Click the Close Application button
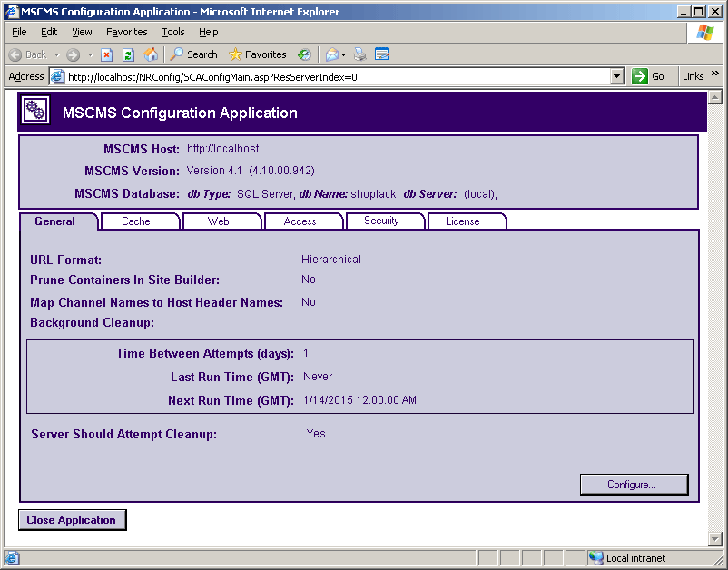Screen dimensions: 728x570 tap(72, 520)
